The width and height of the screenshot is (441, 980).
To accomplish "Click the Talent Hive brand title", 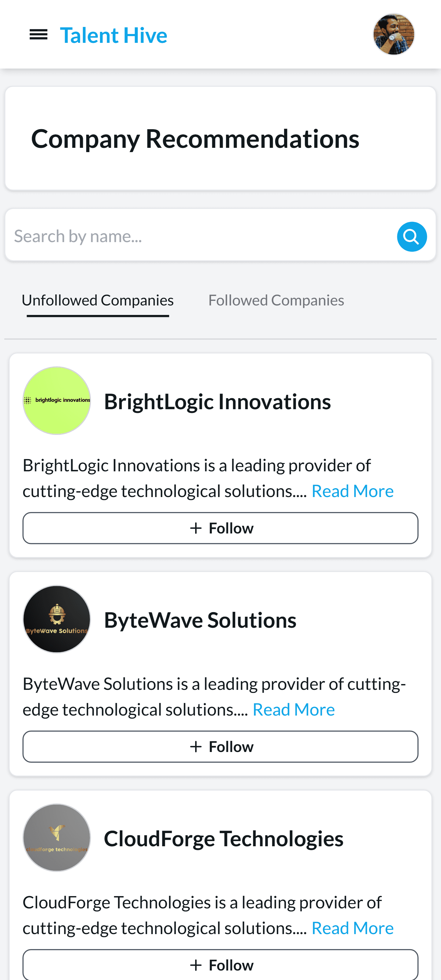I will click(x=113, y=36).
